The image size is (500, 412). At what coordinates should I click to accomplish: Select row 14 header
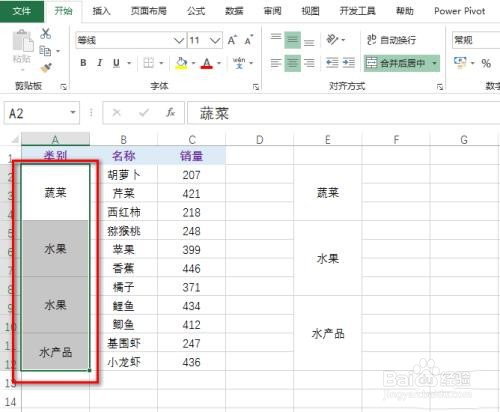[x=10, y=402]
